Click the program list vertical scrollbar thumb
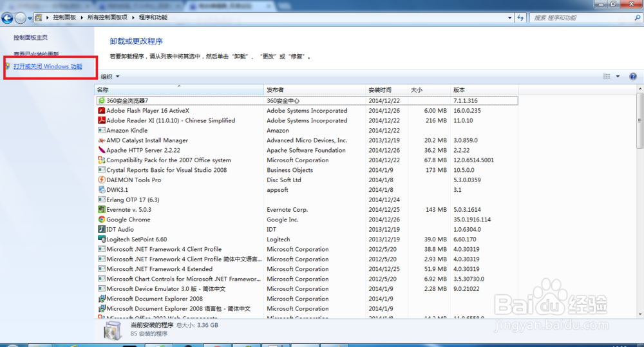This screenshot has height=347, width=644. click(640, 120)
